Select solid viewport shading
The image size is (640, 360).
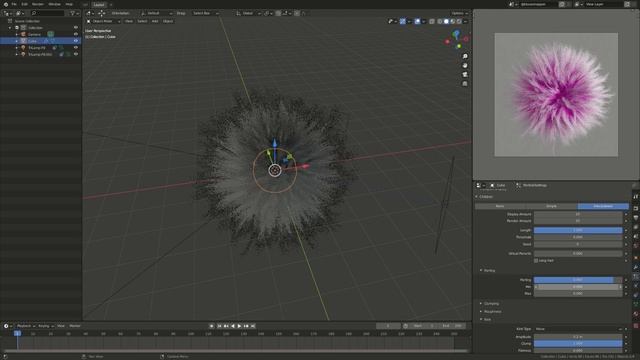click(446, 21)
